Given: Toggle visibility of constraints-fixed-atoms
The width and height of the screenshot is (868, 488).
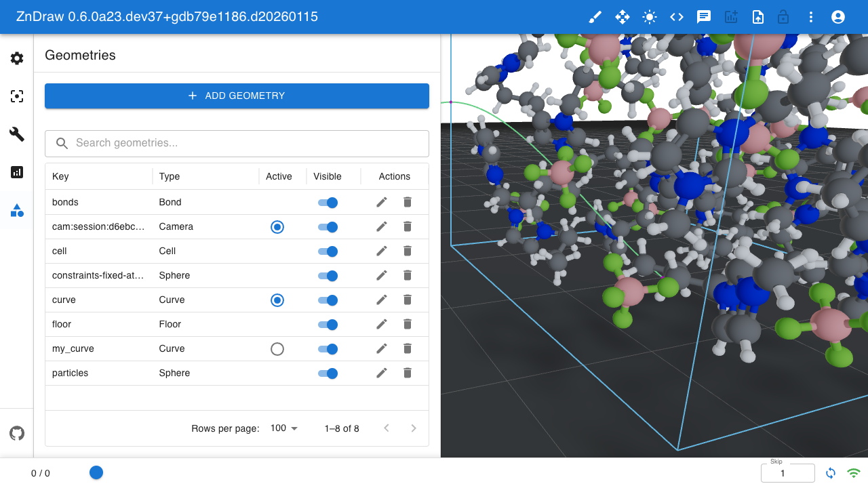Looking at the screenshot, I should pos(328,275).
